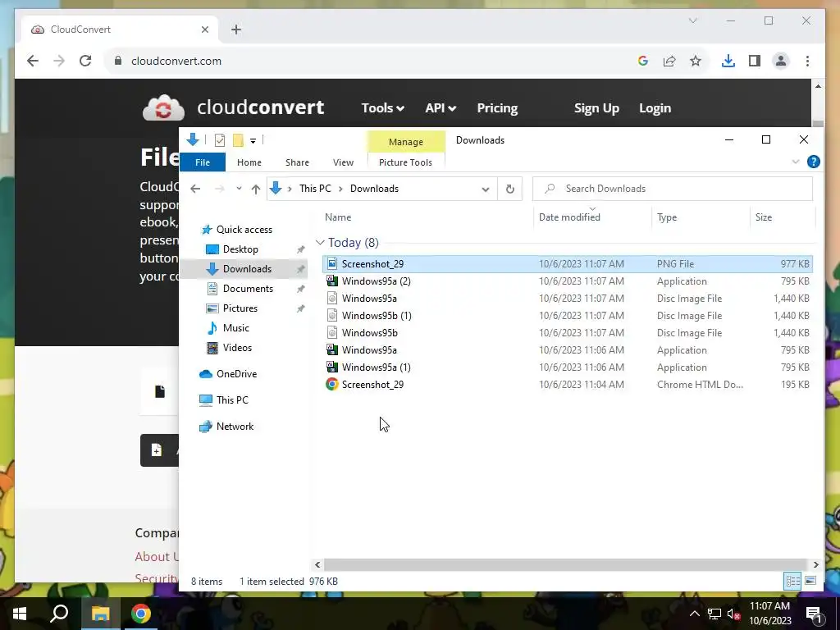
Task: Select Desktop in Quick access
Action: tap(240, 249)
